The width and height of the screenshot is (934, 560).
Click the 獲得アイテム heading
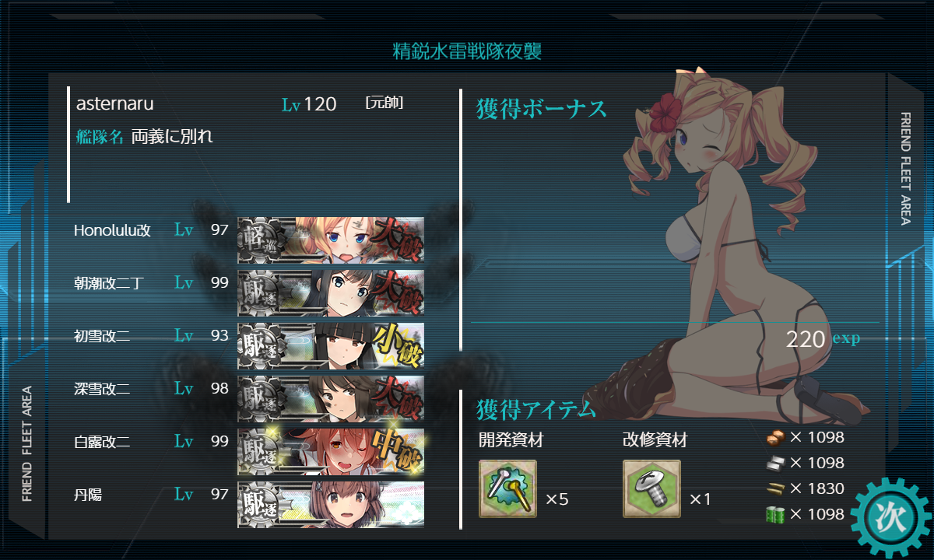(x=536, y=408)
